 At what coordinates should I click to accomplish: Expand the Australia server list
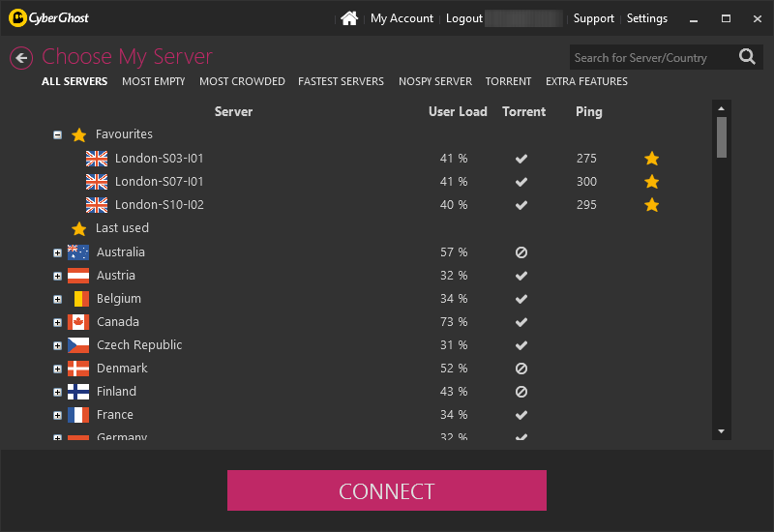tap(58, 252)
